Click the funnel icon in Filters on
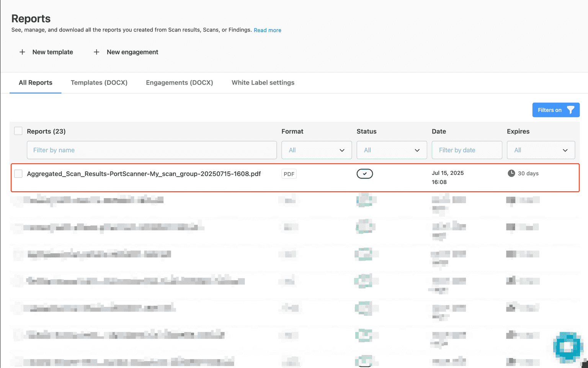 570,110
